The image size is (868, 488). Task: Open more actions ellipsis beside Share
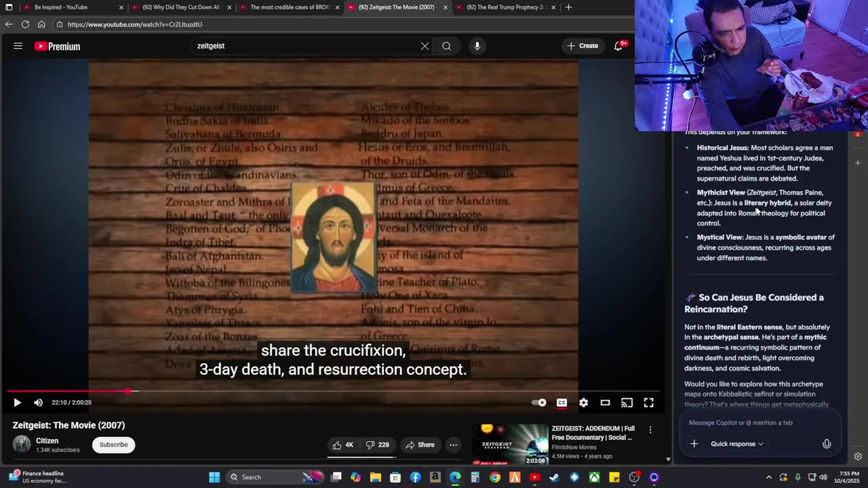453,445
